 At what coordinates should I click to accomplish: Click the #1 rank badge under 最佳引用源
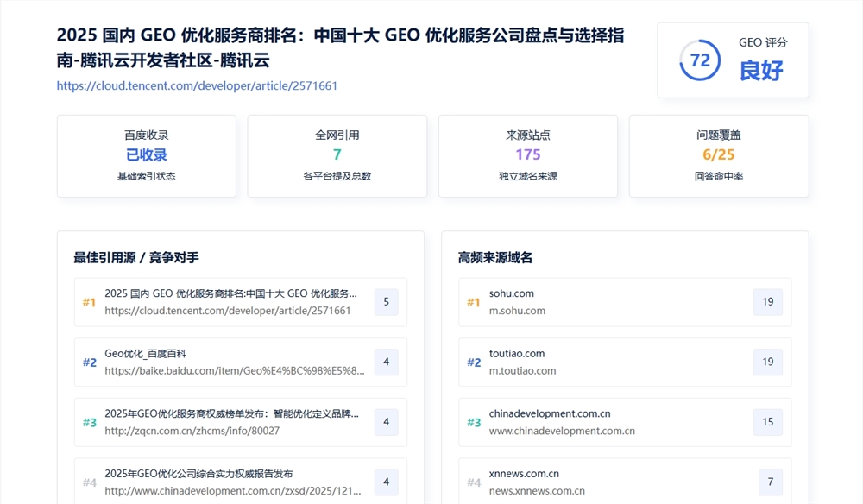[88, 302]
